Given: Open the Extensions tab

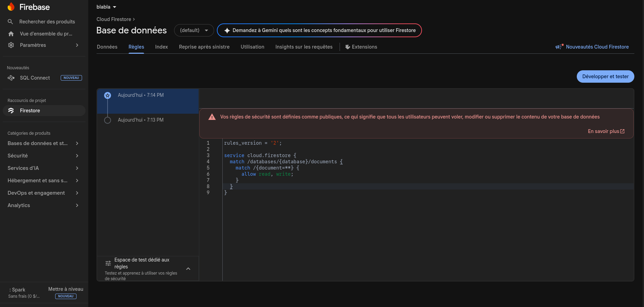Looking at the screenshot, I should point(361,47).
